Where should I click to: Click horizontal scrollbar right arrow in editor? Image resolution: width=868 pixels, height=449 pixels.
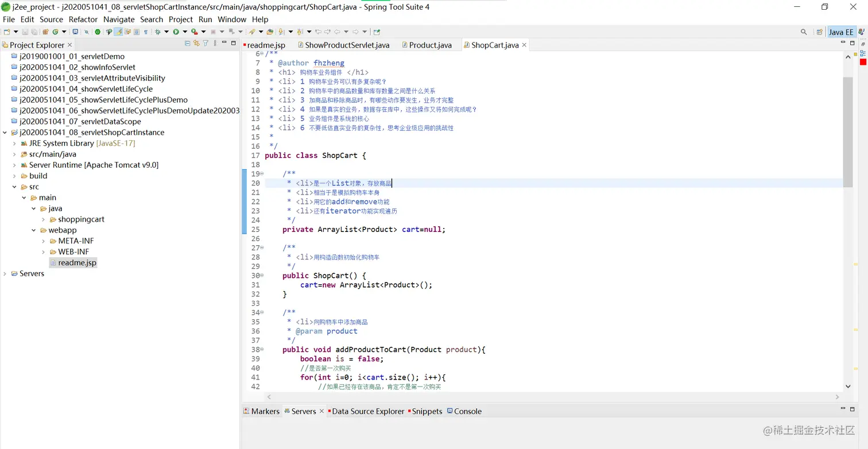[x=838, y=397]
